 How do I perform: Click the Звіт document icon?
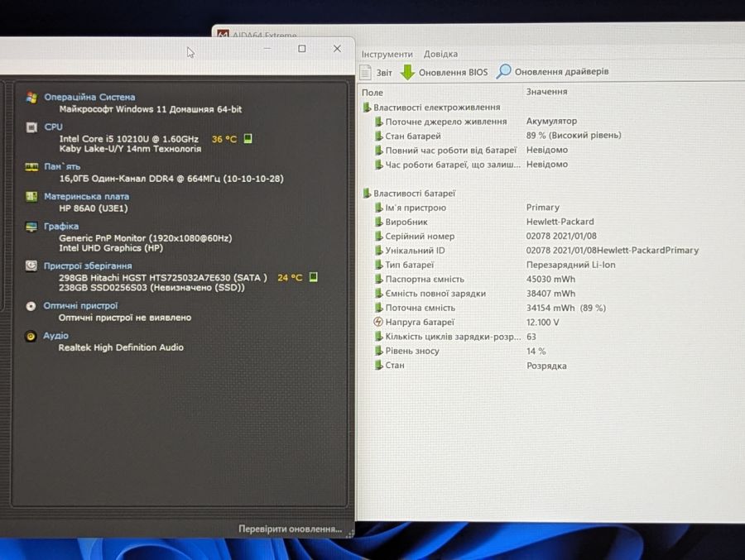coord(365,72)
